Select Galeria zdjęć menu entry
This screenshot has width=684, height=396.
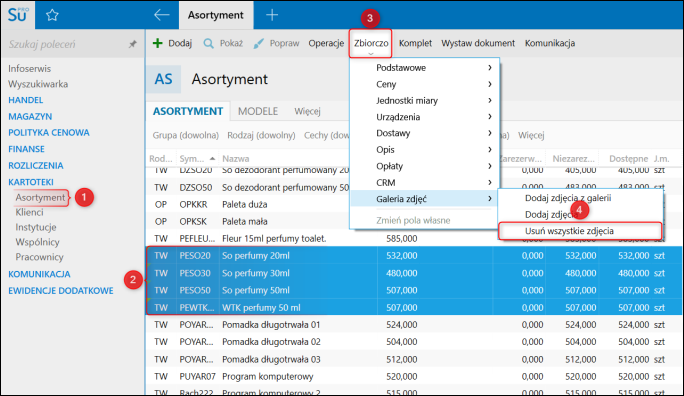(424, 199)
